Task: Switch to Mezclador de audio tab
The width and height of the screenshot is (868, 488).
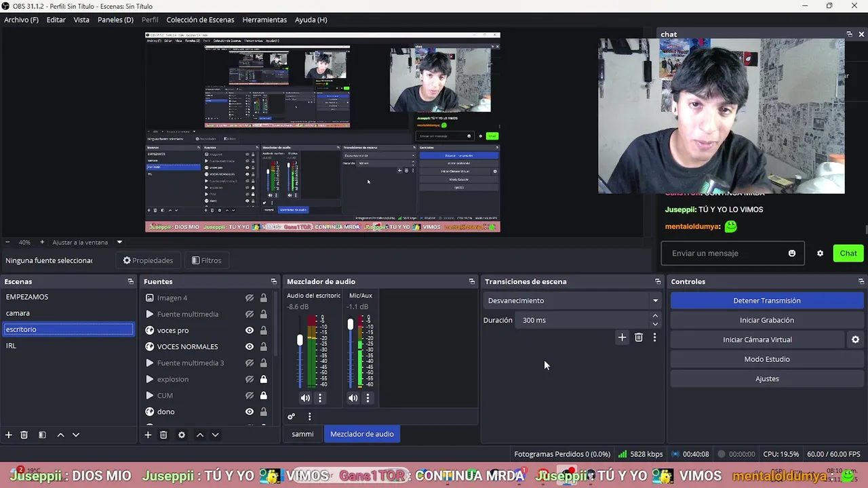Action: [362, 434]
